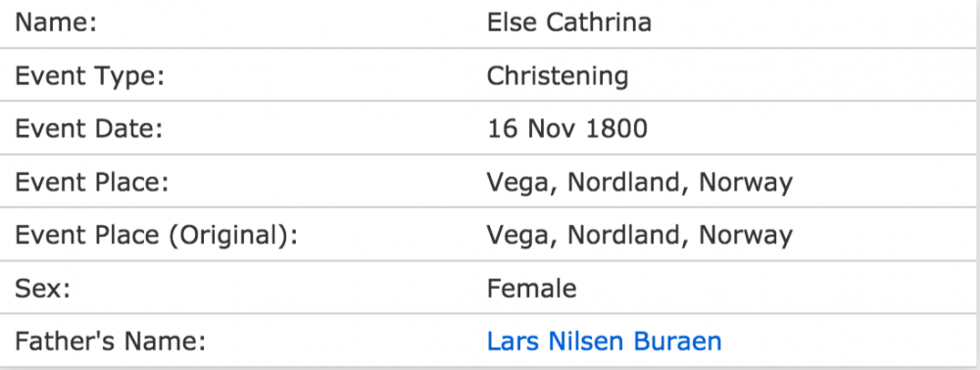Click the word Buraen in father's link

(677, 342)
